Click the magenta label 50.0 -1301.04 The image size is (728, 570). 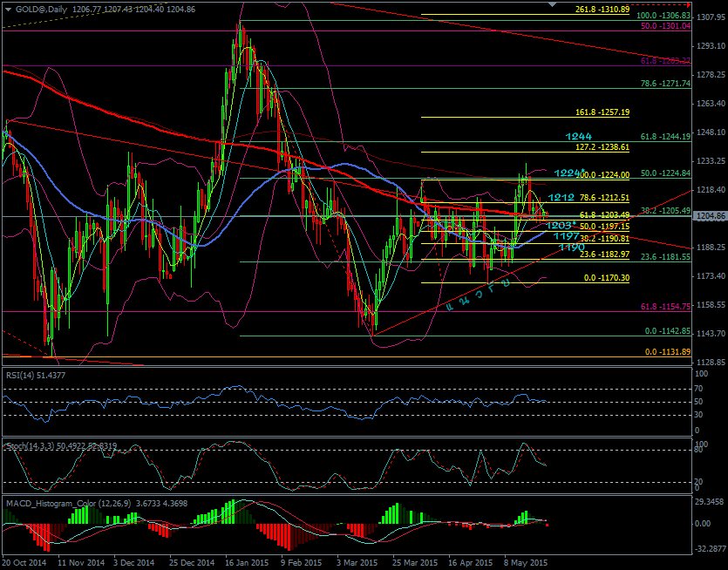coord(666,26)
